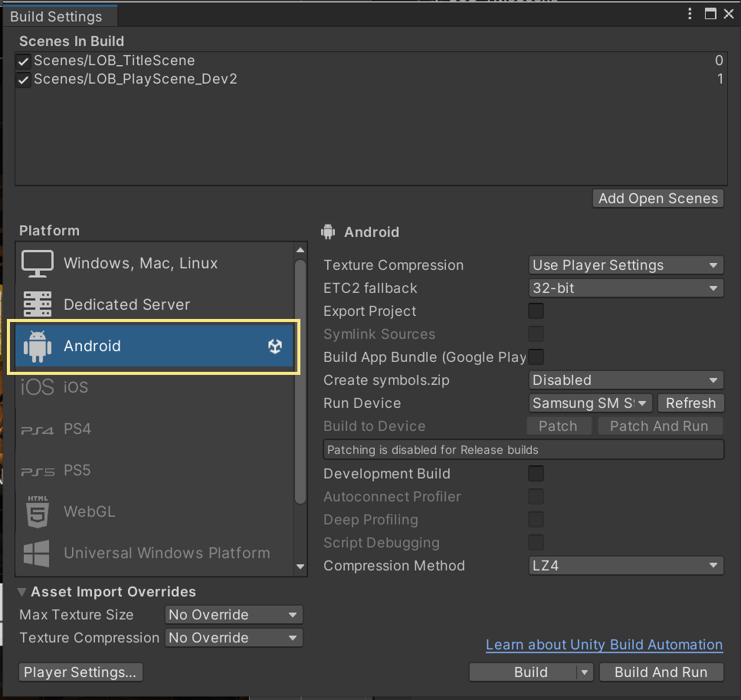Uncheck the Scenes/LOB_PlayScene_Dev2 scene
Screen dimensions: 741x700
[x=23, y=80]
